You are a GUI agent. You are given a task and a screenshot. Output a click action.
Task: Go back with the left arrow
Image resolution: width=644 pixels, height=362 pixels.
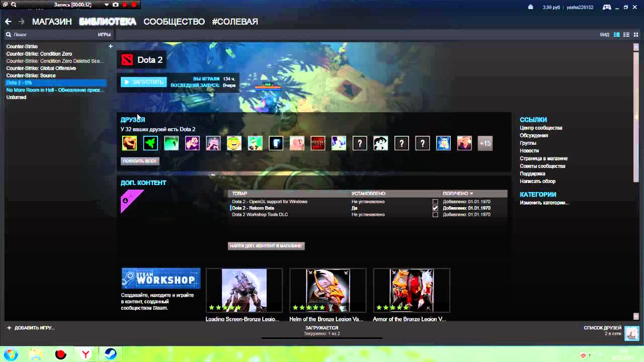[x=8, y=22]
